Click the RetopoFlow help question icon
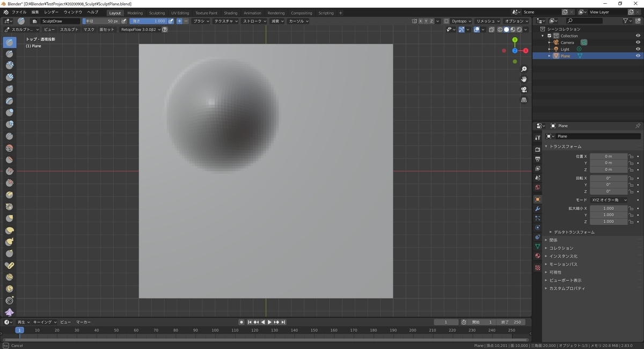This screenshot has width=644, height=349. (x=165, y=30)
